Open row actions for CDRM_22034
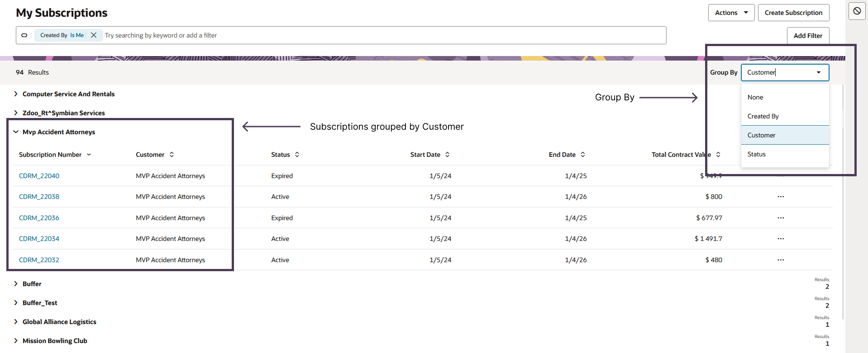The height and width of the screenshot is (353, 868). point(781,239)
